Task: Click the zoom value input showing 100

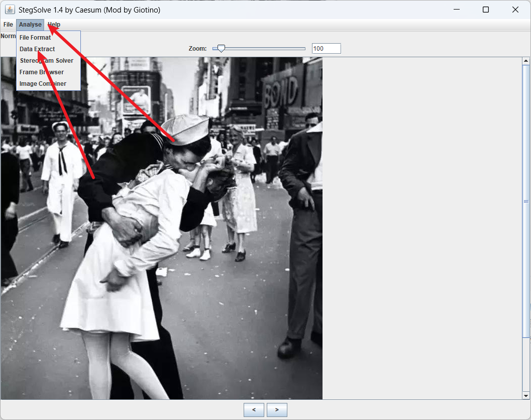Action: 326,48
